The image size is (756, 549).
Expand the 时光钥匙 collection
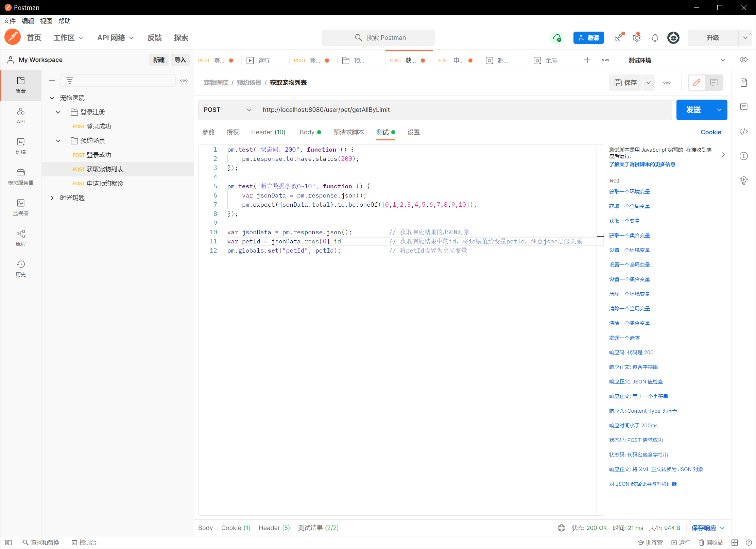pyautogui.click(x=52, y=198)
